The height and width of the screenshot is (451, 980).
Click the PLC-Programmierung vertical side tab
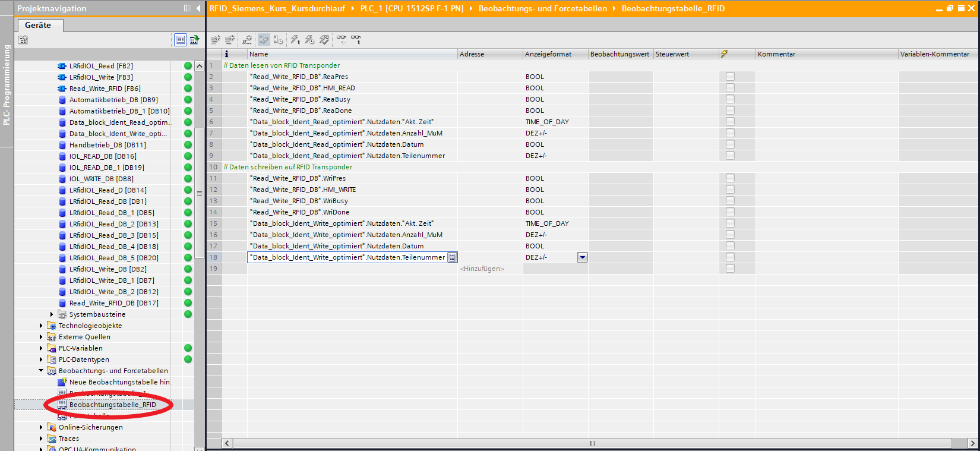click(x=7, y=85)
